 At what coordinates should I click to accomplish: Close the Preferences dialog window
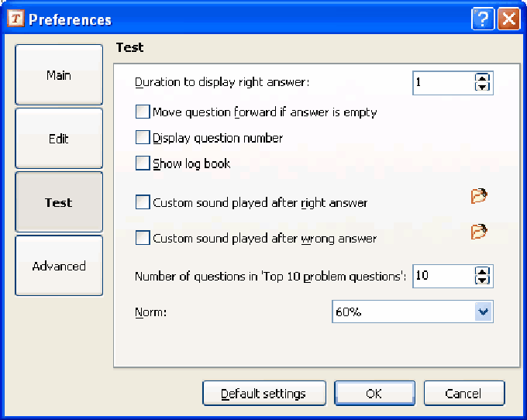click(x=508, y=19)
